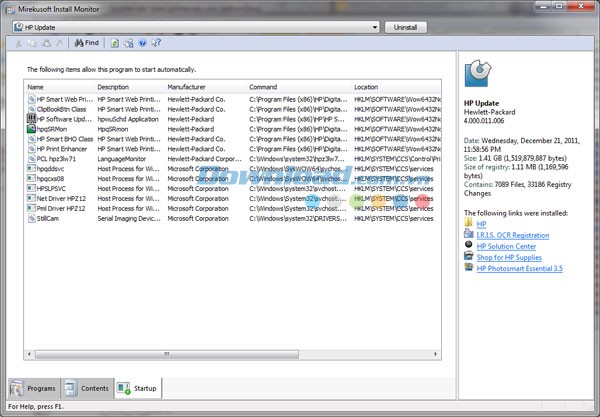This screenshot has height=417, width=600.
Task: Click the disabled Cut scissors icon
Action: coord(18,44)
